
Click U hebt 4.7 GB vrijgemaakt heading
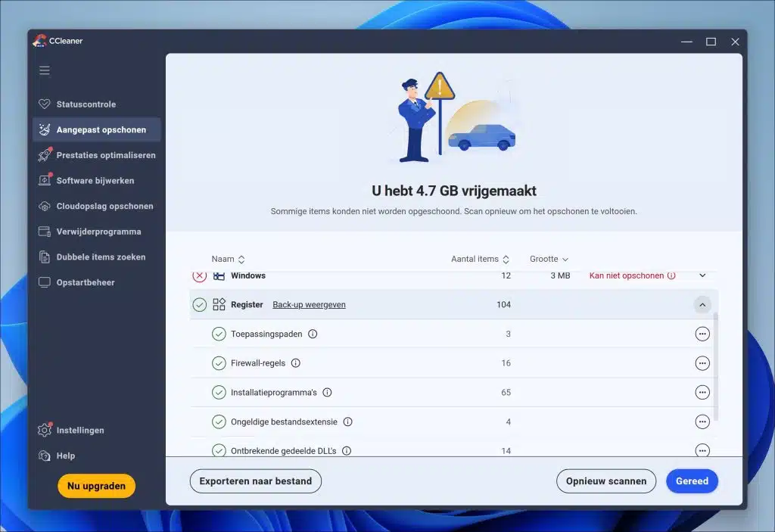[x=454, y=191]
